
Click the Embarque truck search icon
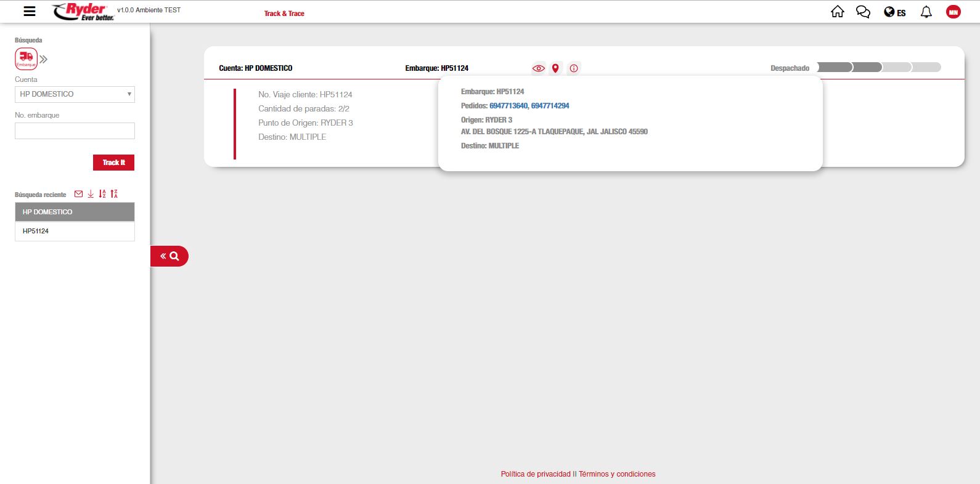(x=26, y=58)
